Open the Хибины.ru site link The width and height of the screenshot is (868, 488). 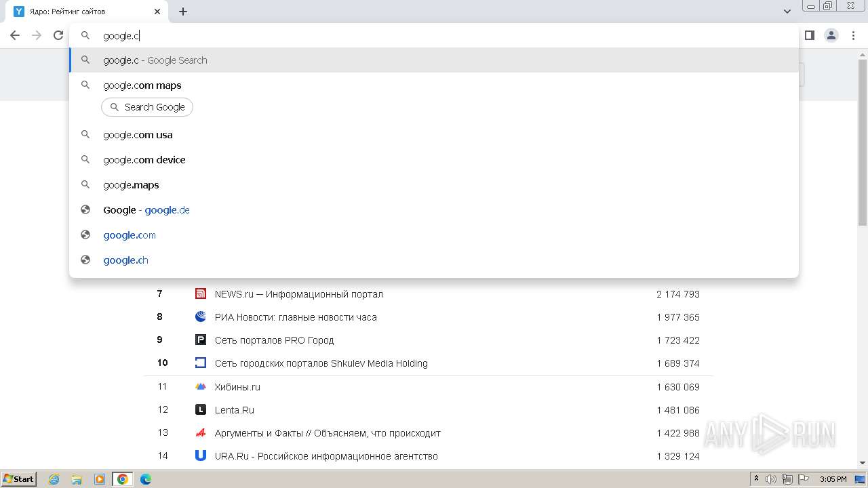[x=237, y=387]
